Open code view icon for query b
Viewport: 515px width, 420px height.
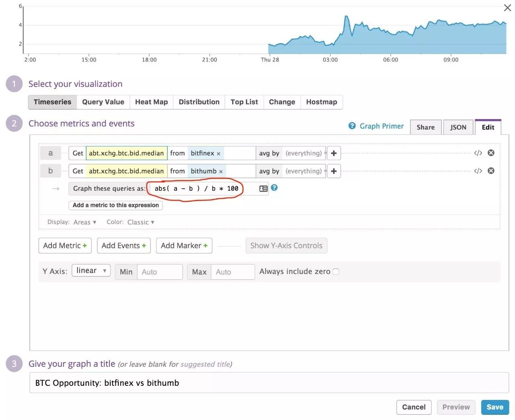pos(478,171)
